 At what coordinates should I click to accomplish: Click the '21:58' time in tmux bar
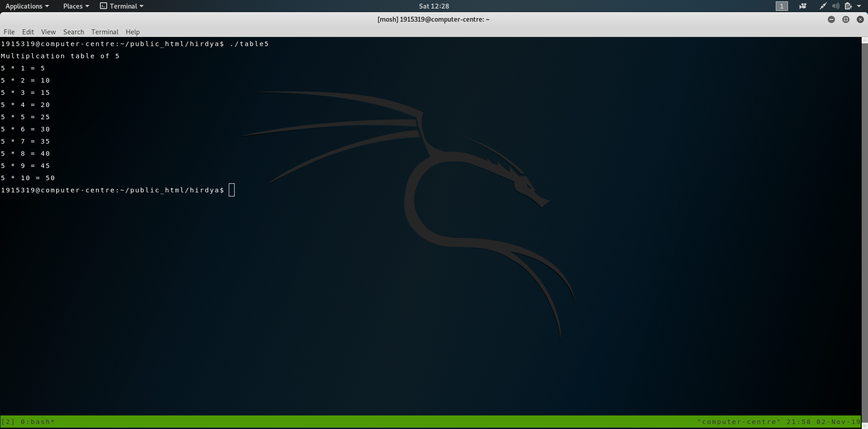(x=799, y=422)
